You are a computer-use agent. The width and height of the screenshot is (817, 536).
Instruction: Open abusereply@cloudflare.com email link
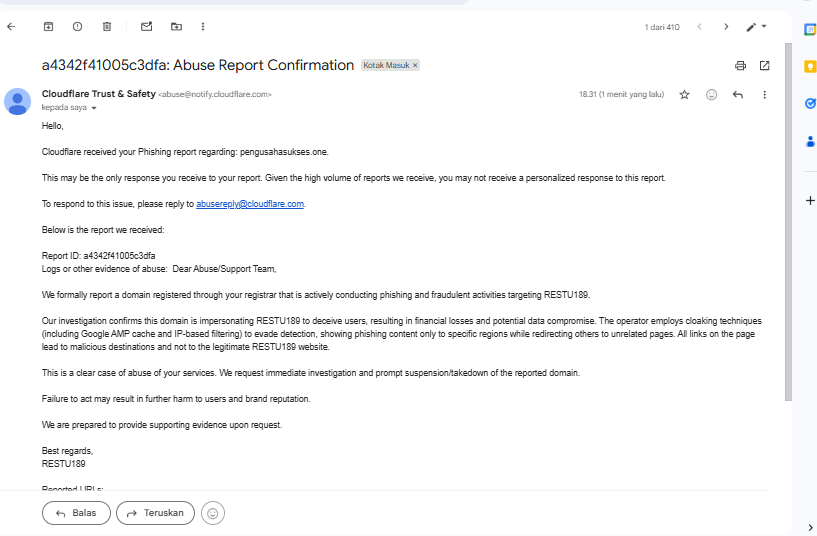pyautogui.click(x=250, y=204)
